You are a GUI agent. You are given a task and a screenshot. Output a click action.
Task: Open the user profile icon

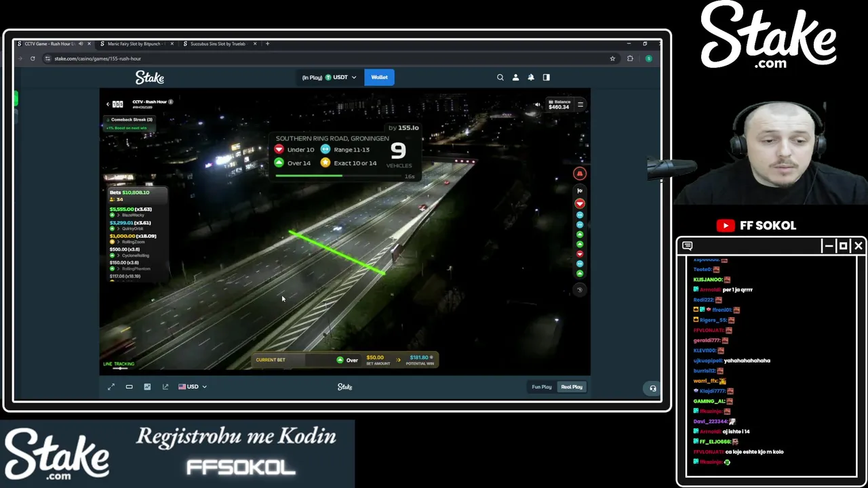515,77
